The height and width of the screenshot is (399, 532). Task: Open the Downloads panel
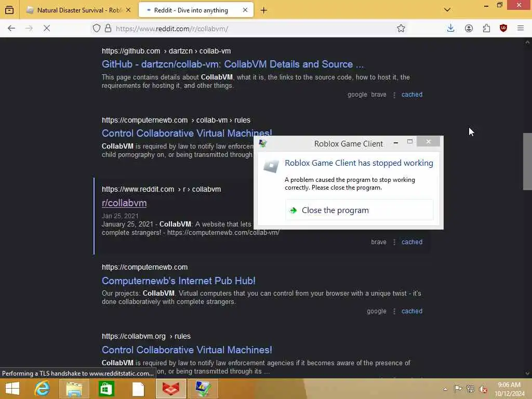[x=450, y=28]
